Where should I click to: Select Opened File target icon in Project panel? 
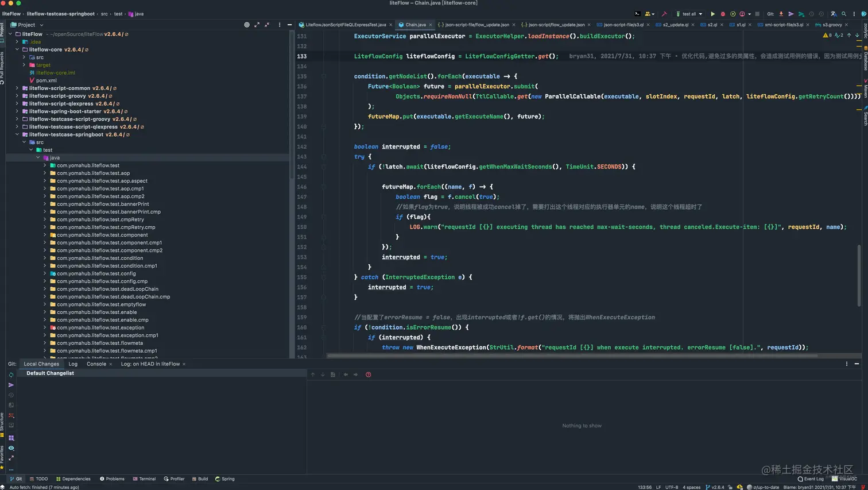247,25
